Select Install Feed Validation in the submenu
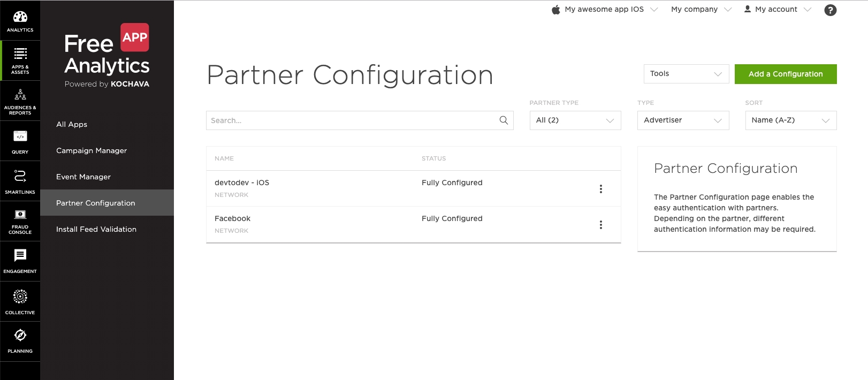This screenshot has height=380, width=868. point(96,229)
